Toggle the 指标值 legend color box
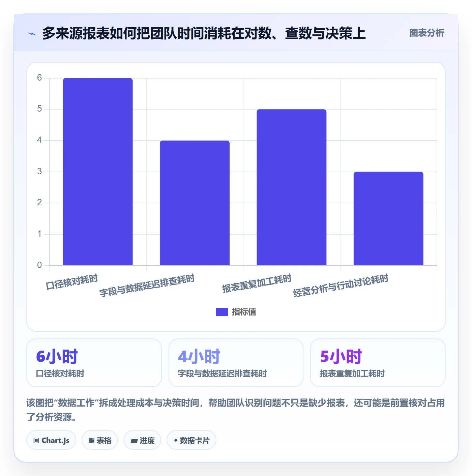This screenshot has width=472, height=476. (222, 312)
